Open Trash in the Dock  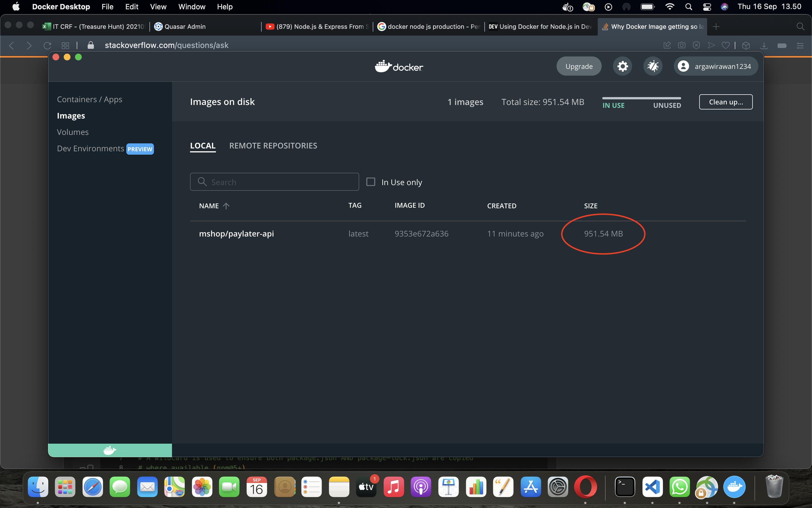774,487
